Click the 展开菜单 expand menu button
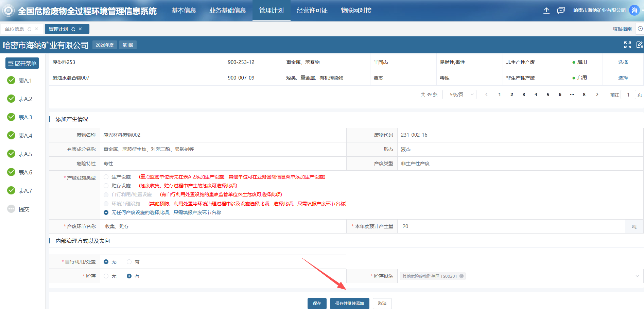The height and width of the screenshot is (309, 644). [22, 63]
